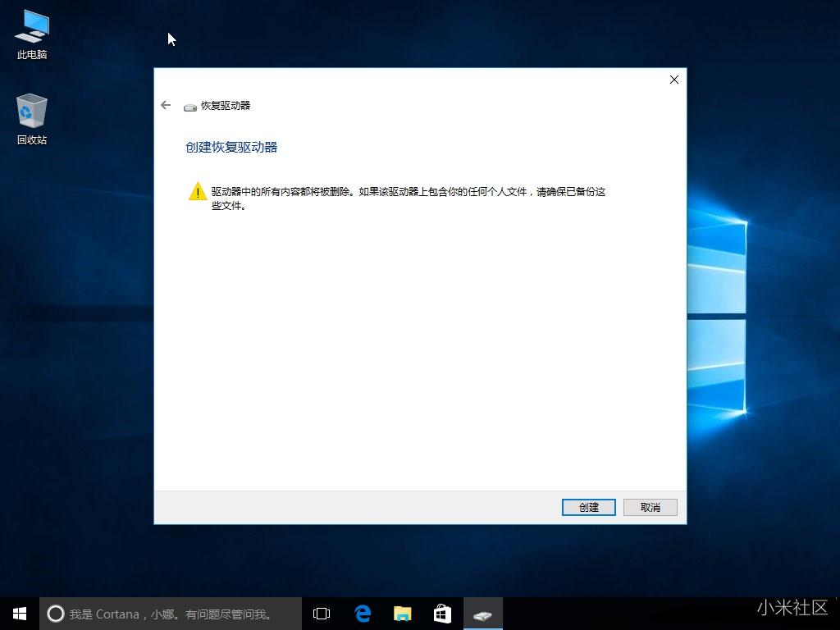Open File Explorer from the taskbar
840x630 pixels.
click(402, 613)
